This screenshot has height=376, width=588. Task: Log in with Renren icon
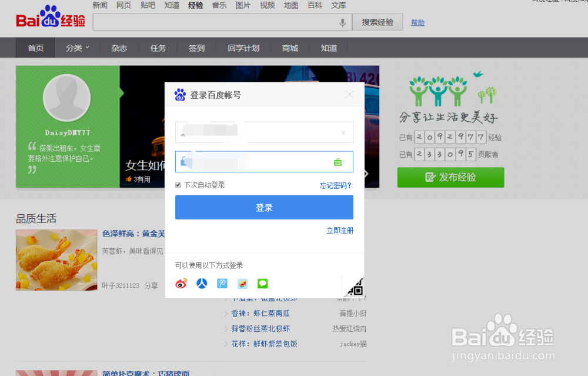pos(202,284)
